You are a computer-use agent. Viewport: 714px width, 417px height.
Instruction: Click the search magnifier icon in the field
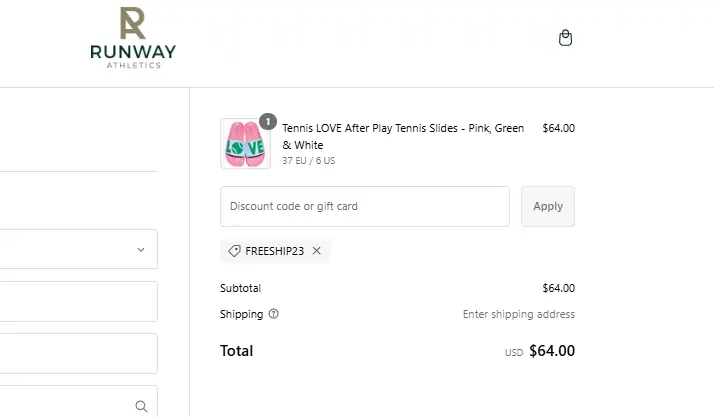[141, 406]
